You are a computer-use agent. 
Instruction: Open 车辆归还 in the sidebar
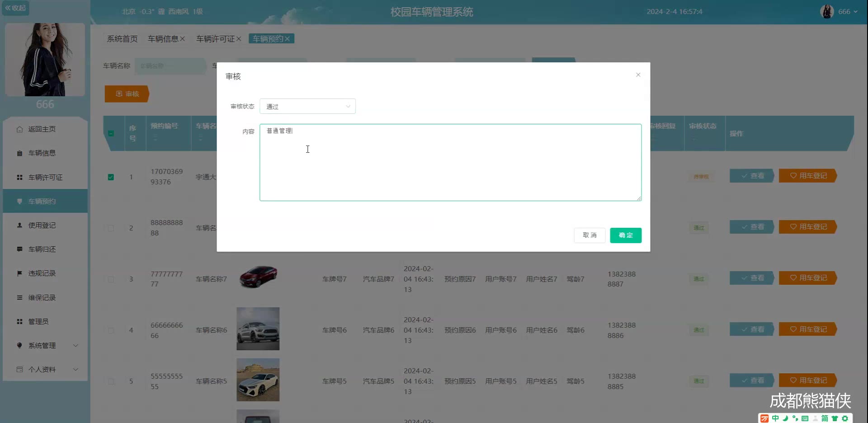45,249
